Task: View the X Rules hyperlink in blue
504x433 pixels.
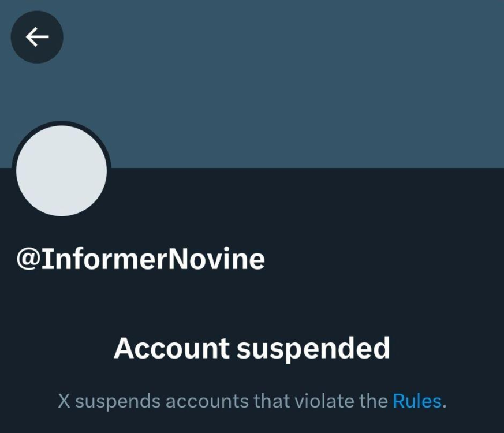Action: pyautogui.click(x=417, y=401)
